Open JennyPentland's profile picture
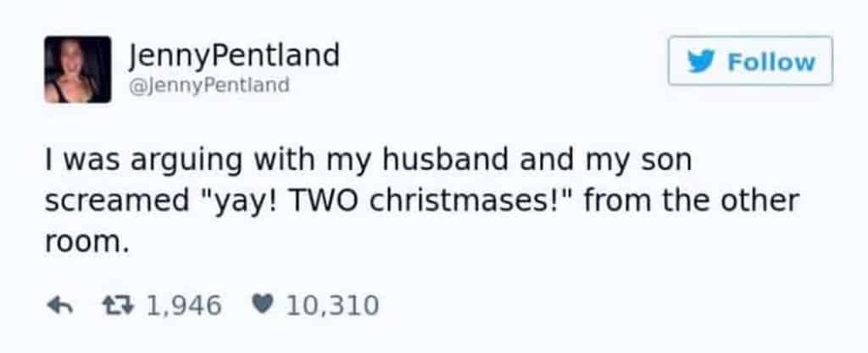Viewport: 868px width, 353px height. tap(77, 69)
